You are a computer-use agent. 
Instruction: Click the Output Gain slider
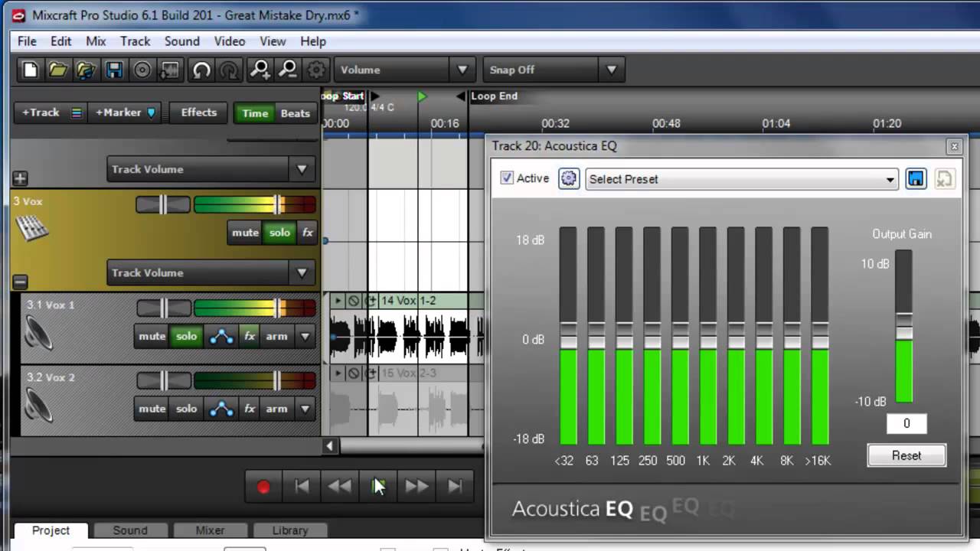click(904, 326)
